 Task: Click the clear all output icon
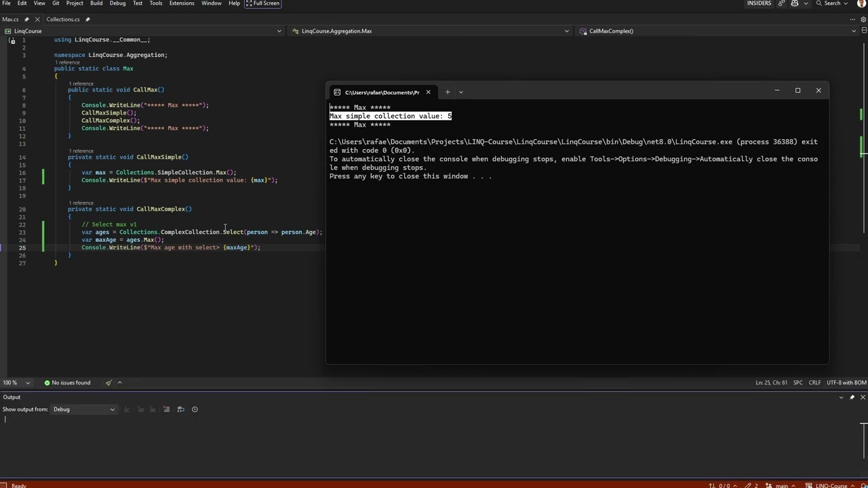[166, 409]
